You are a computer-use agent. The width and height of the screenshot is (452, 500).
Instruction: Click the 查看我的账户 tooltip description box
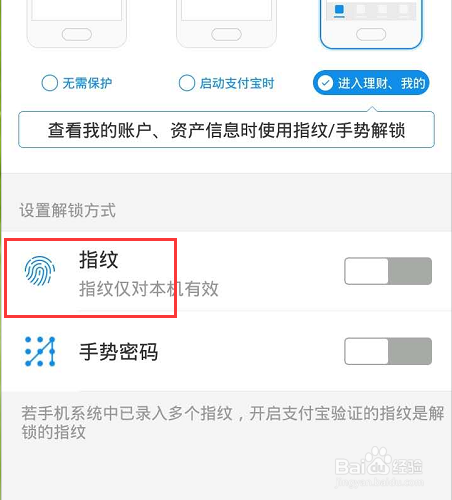(226, 130)
